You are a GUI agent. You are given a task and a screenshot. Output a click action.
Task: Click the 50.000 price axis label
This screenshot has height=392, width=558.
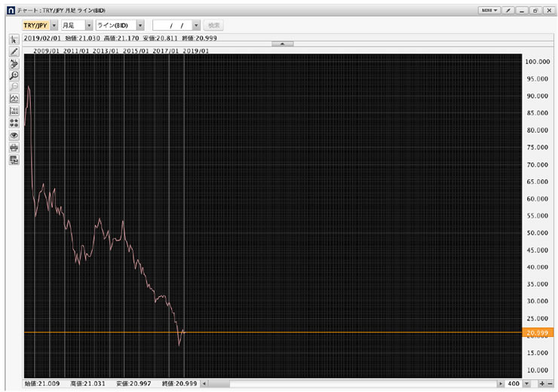point(538,233)
